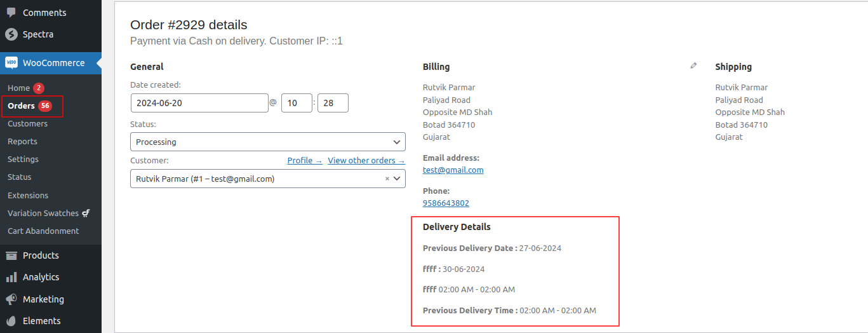The image size is (868, 333).
Task: Click the phone number 9586643802
Action: (x=446, y=203)
